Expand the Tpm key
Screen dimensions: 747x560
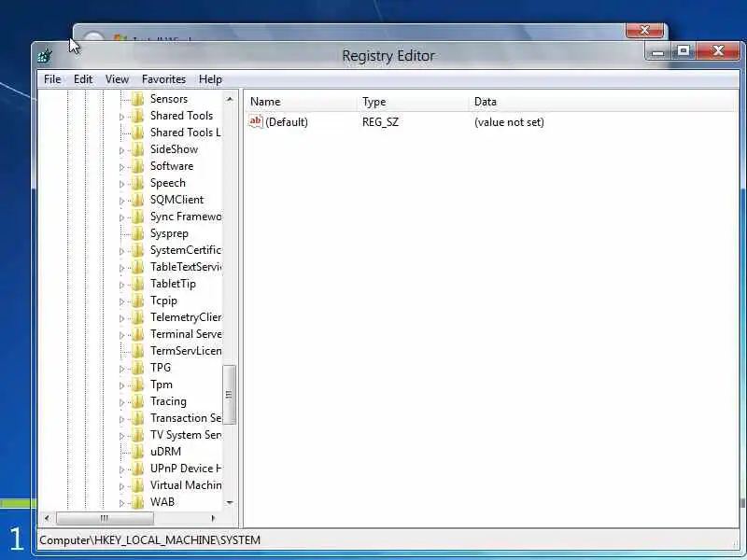click(x=121, y=385)
